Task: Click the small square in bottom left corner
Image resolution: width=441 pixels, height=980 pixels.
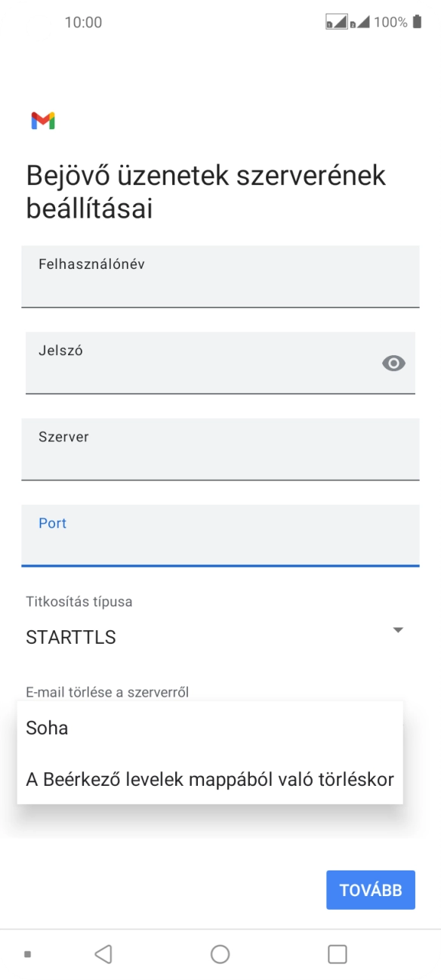Action: (26, 954)
